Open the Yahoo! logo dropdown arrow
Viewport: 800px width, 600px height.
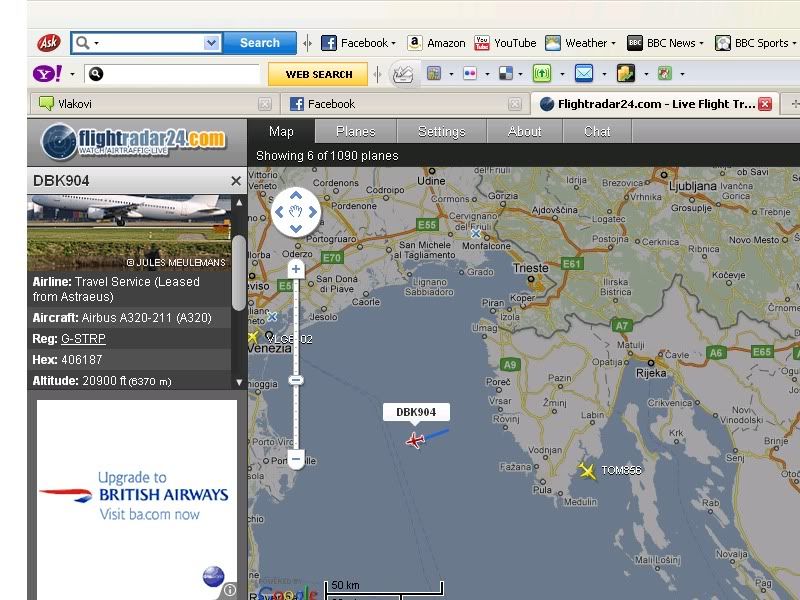(x=72, y=74)
